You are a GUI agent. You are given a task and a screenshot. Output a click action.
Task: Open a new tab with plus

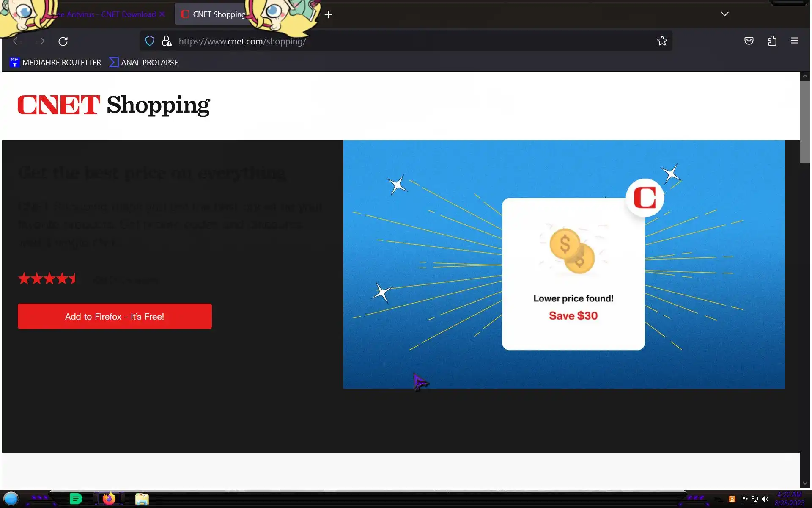click(x=328, y=14)
